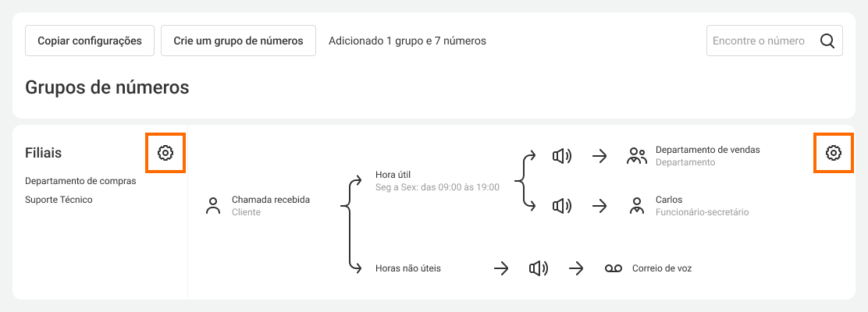Screen dimensions: 868x312
Task: Click the Correio de voz label
Action: [662, 268]
